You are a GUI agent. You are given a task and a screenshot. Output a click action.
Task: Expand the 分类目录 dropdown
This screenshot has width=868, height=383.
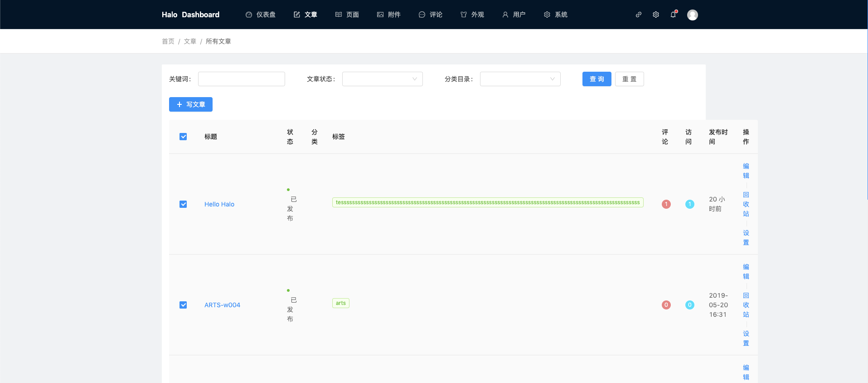520,79
